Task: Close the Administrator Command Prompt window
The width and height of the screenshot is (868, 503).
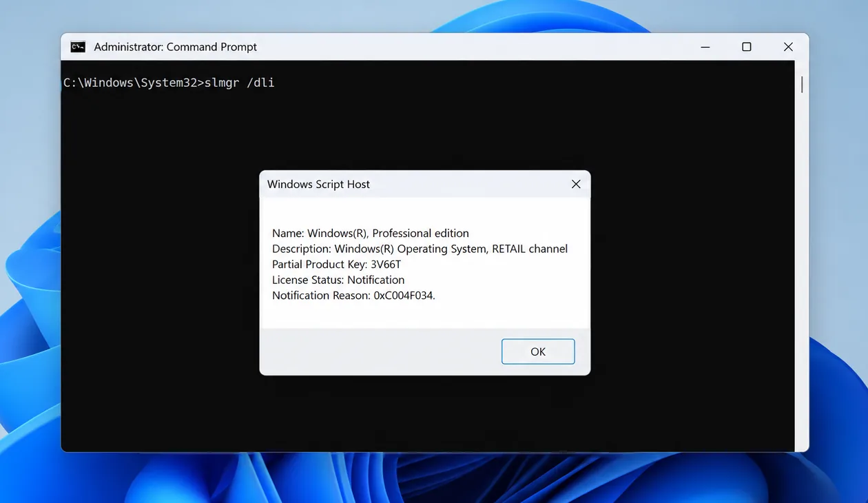Action: (788, 47)
